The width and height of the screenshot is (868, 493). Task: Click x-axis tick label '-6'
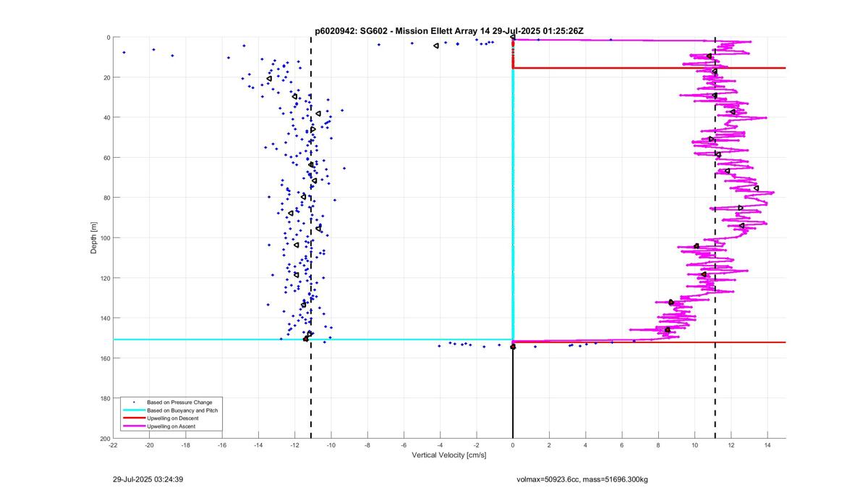coord(404,445)
